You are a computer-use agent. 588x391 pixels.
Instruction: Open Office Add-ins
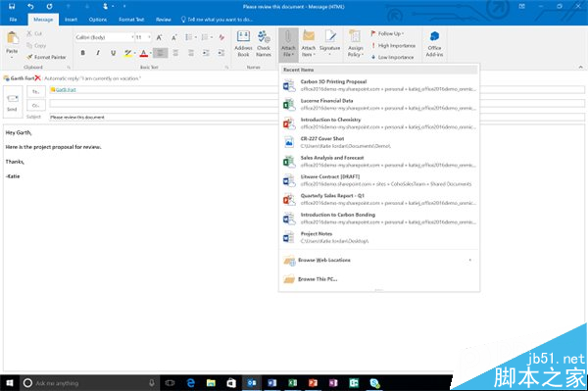click(x=434, y=44)
